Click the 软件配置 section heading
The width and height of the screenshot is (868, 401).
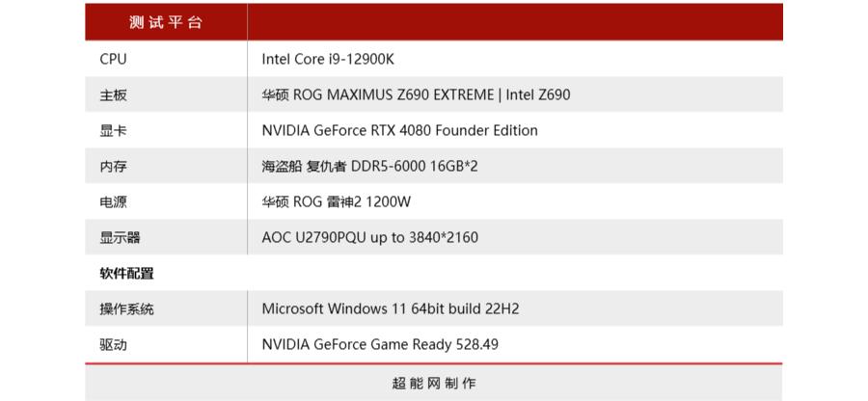click(x=126, y=273)
